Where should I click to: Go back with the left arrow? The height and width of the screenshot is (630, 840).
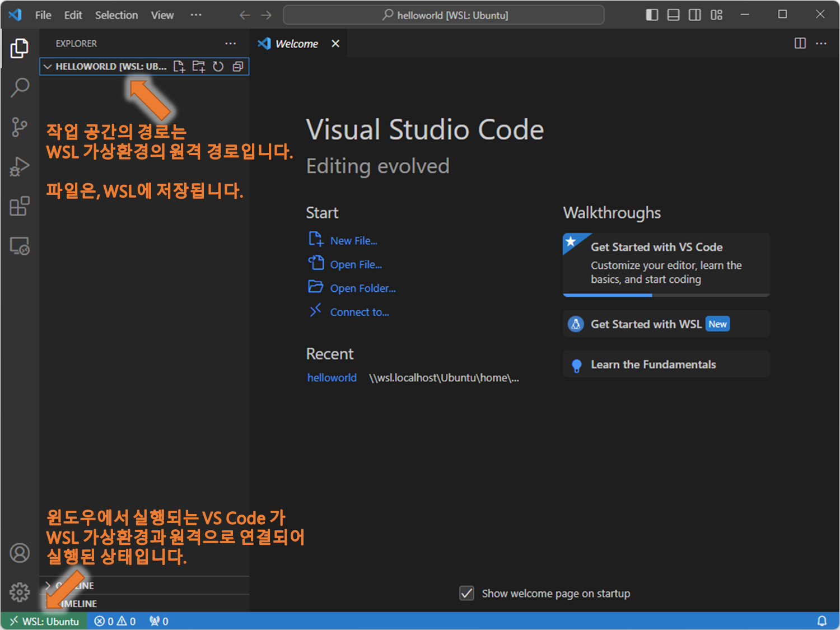[x=245, y=15]
